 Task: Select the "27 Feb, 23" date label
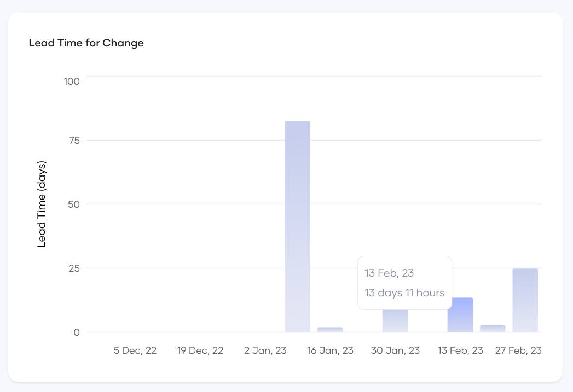pos(518,350)
